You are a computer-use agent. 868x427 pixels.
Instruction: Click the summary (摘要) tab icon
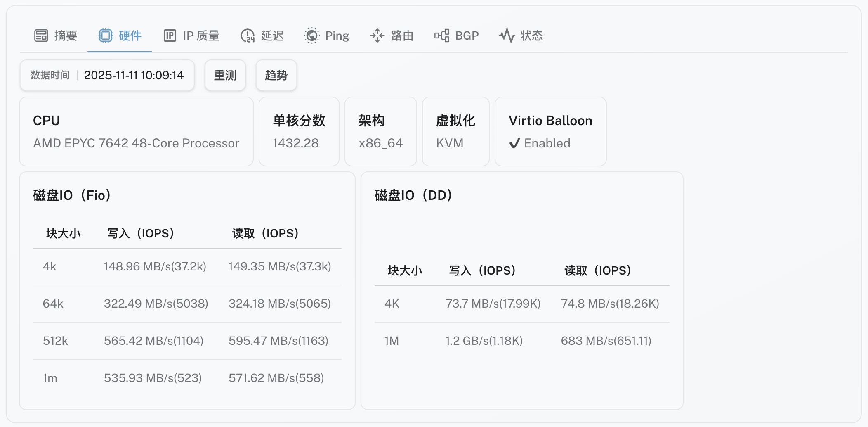pyautogui.click(x=41, y=36)
